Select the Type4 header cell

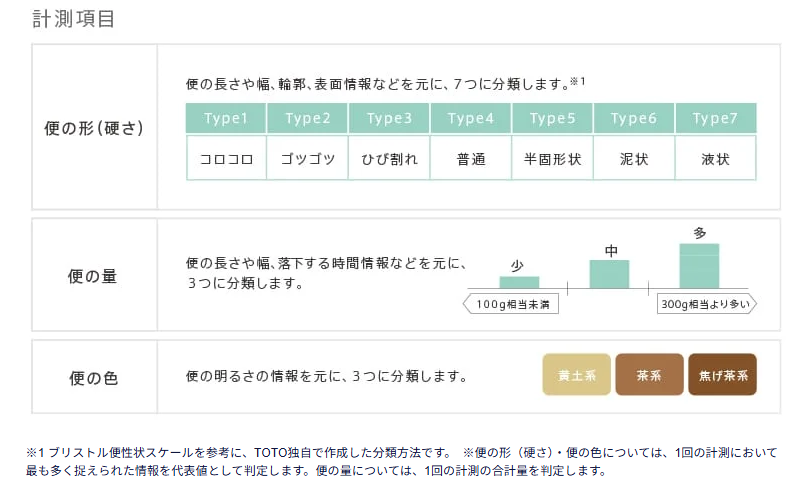pyautogui.click(x=471, y=118)
